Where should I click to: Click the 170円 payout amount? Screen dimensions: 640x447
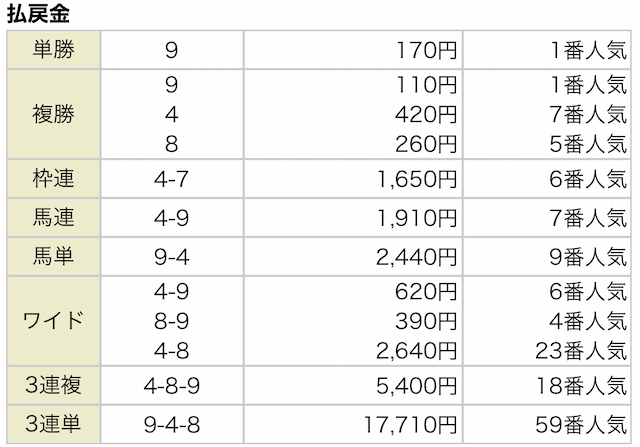tap(425, 49)
